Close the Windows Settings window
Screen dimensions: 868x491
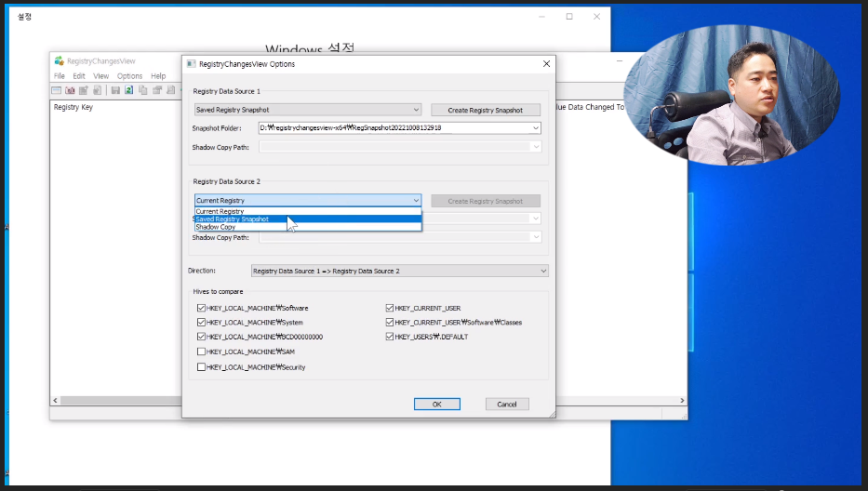tap(596, 17)
